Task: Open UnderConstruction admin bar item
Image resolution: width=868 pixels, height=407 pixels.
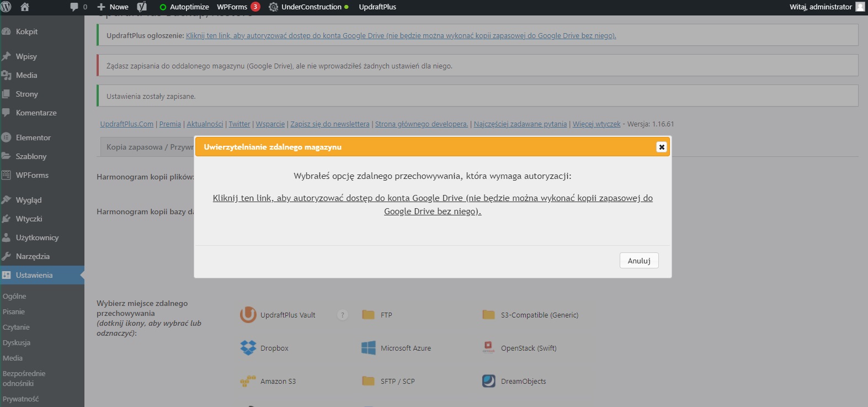Action: (x=308, y=7)
